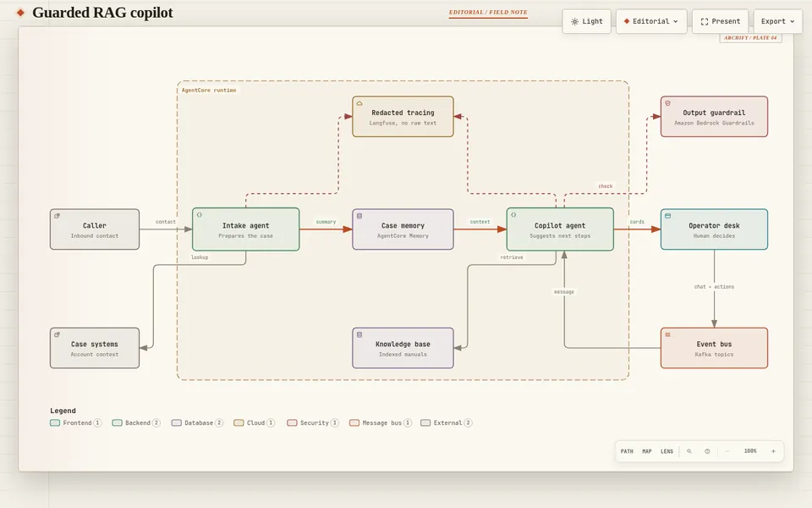Click the 'retrieve' edge label

pos(512,257)
